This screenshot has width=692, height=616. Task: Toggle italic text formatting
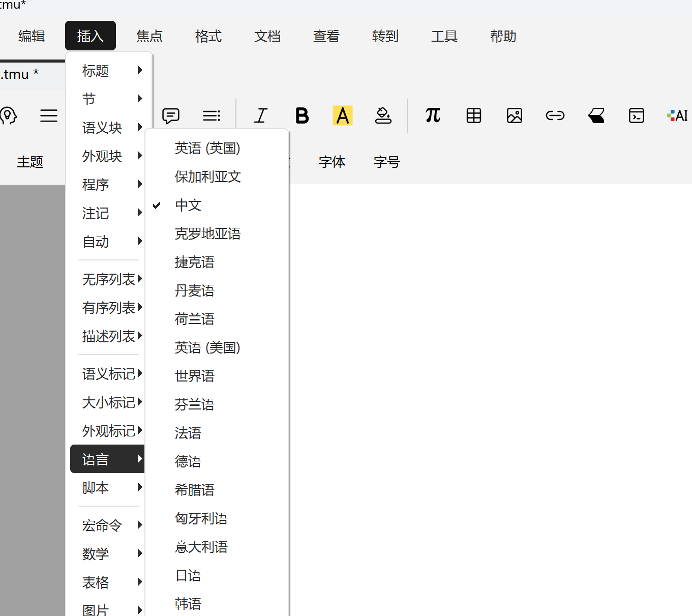tap(261, 116)
